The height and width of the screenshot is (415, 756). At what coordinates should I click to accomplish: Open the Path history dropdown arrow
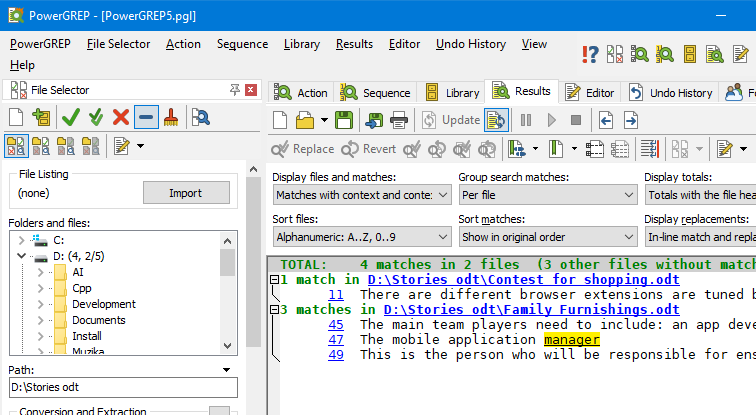pyautogui.click(x=227, y=370)
